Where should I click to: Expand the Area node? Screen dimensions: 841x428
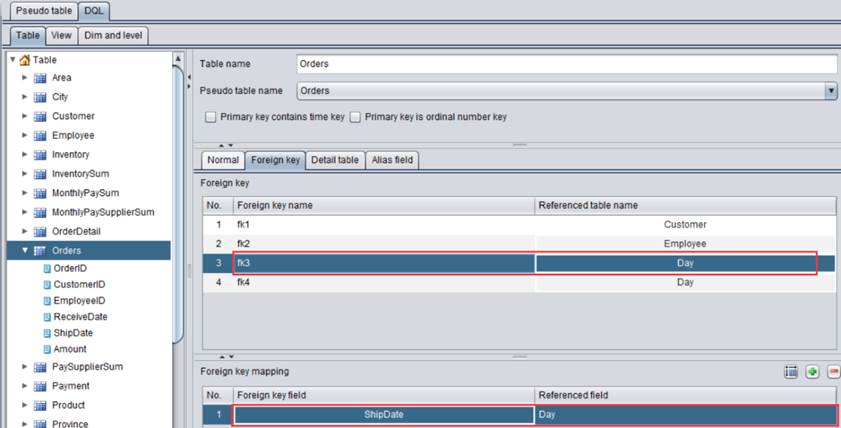[x=24, y=78]
